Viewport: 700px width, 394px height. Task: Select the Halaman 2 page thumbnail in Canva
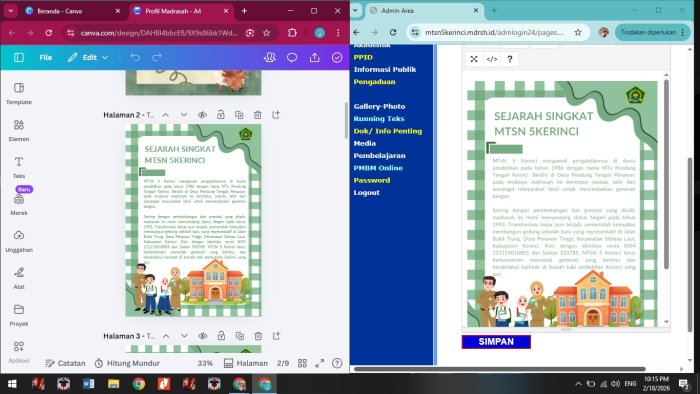tap(193, 220)
